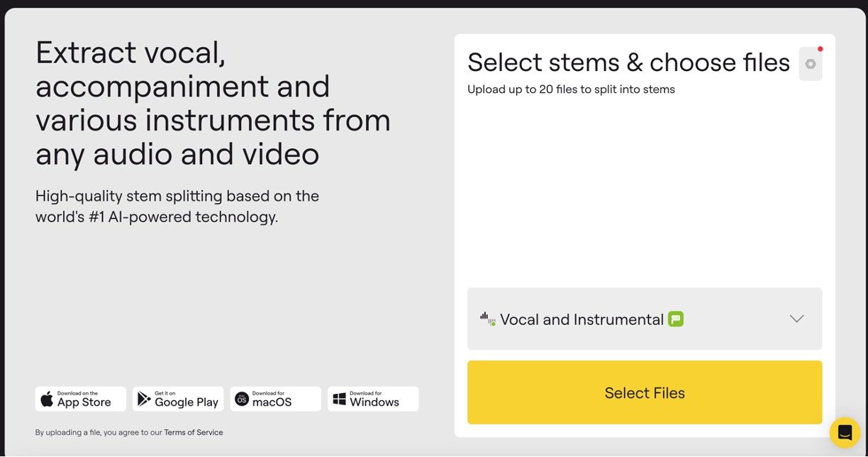This screenshot has height=457, width=868.
Task: Click the Google Play label text
Action: click(186, 402)
